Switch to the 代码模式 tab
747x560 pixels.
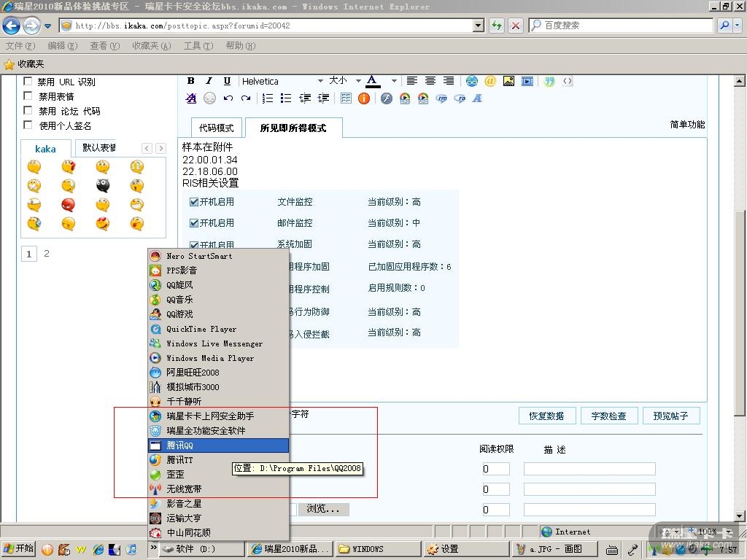click(216, 128)
